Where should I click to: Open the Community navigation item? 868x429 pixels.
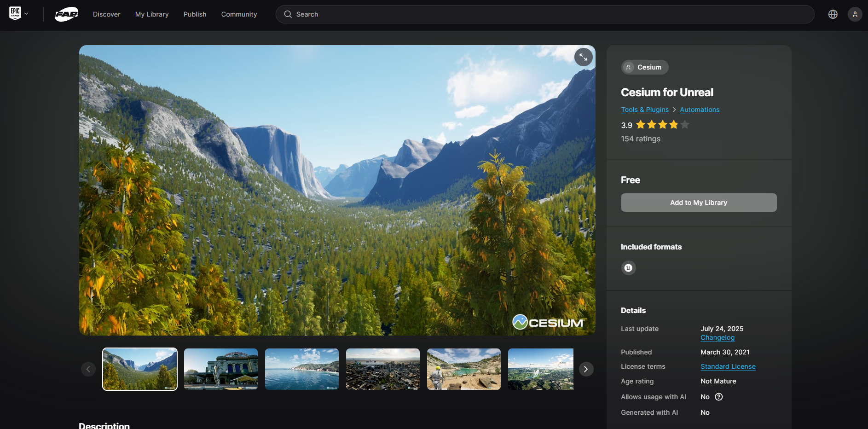tap(239, 14)
